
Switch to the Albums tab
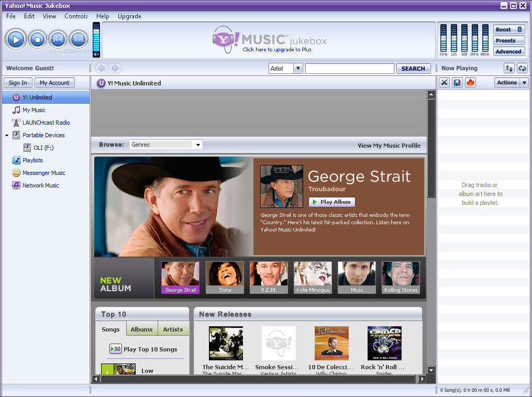click(x=141, y=329)
